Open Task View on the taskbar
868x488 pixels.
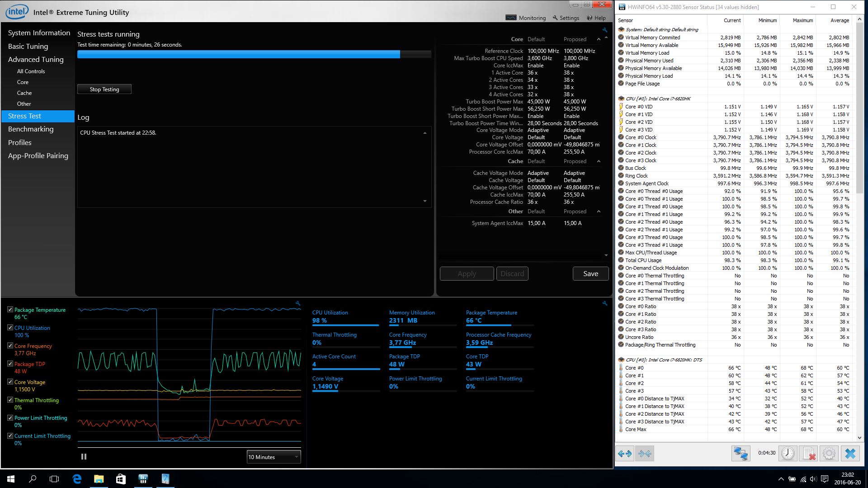(54, 479)
